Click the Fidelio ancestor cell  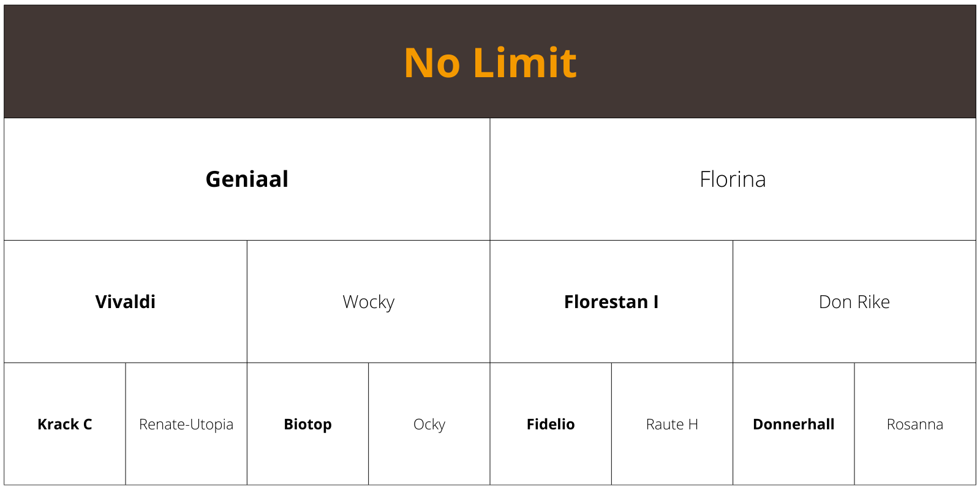(551, 424)
